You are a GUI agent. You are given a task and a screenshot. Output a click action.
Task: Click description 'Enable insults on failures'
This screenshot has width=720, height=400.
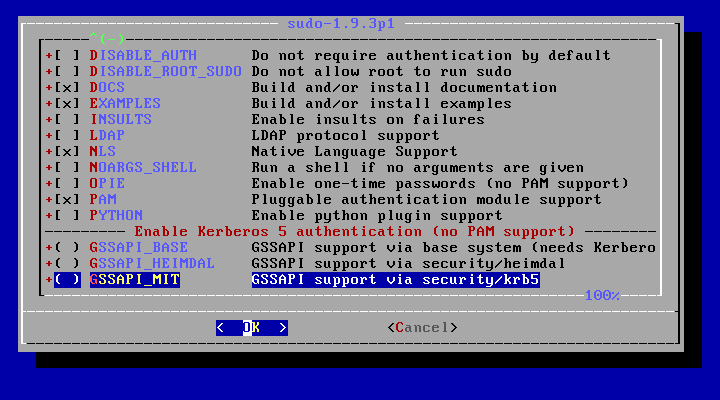tap(368, 119)
